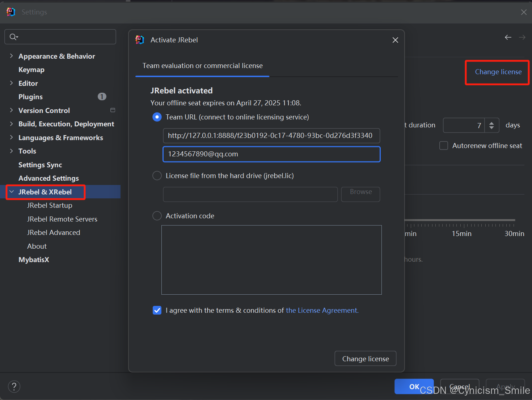Image resolution: width=532 pixels, height=400 pixels.
Task: Toggle the license agreement checkbox
Action: 157,310
